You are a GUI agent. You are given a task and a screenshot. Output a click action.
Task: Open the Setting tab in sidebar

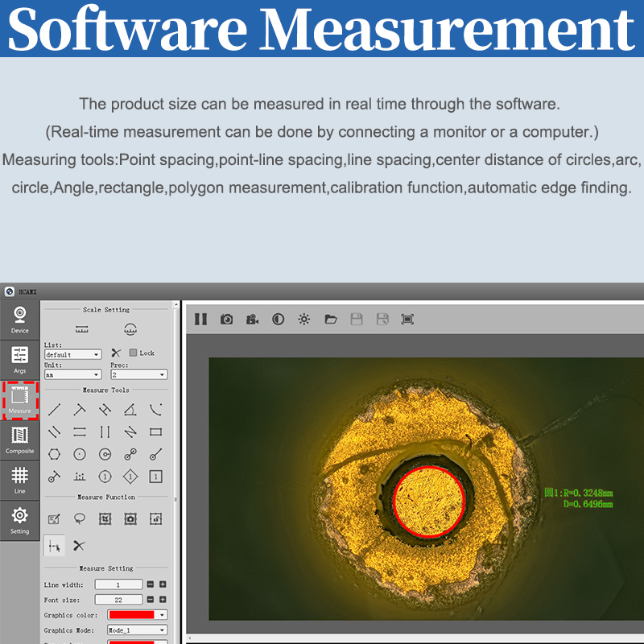coord(20,519)
